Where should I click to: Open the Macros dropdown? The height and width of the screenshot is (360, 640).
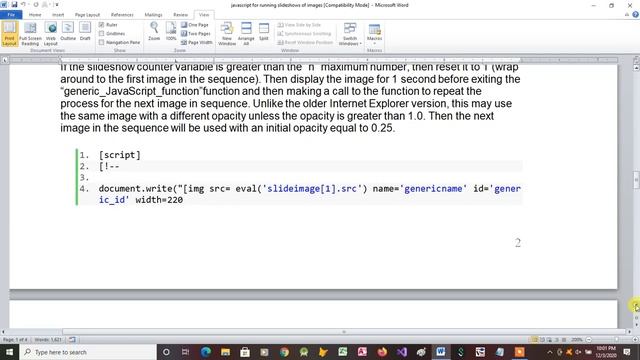[x=374, y=33]
